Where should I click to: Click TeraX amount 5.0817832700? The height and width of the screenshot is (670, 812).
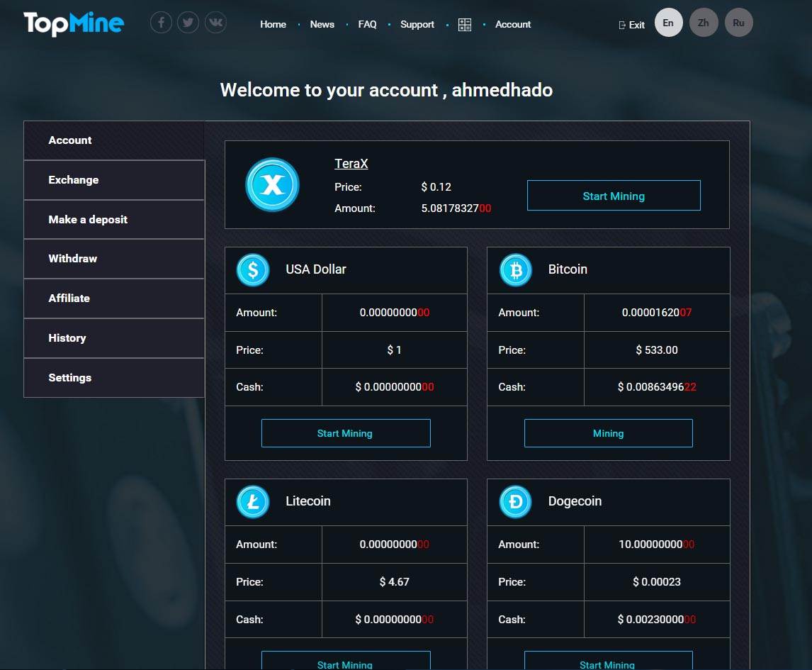(x=456, y=208)
